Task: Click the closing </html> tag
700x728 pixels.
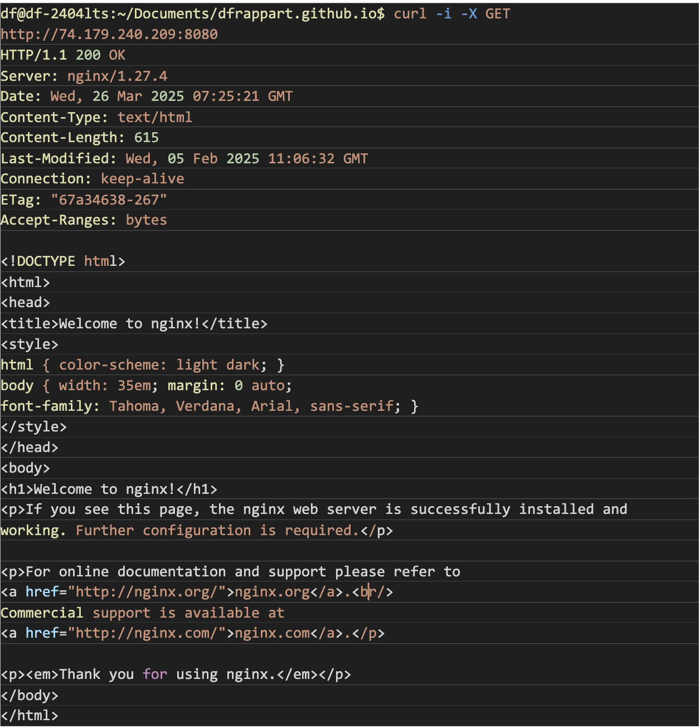Action: coord(30,716)
